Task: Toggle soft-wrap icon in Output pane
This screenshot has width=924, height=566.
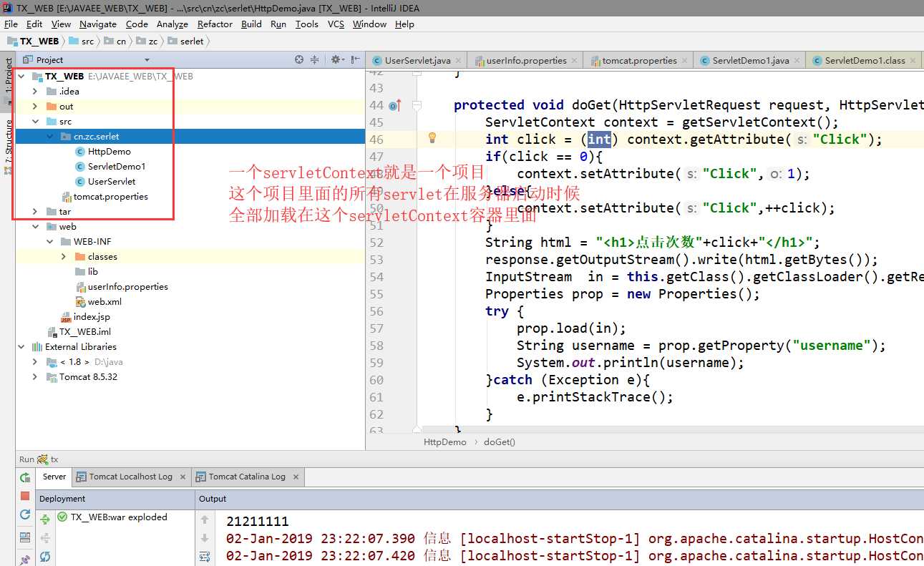Action: coord(205,557)
